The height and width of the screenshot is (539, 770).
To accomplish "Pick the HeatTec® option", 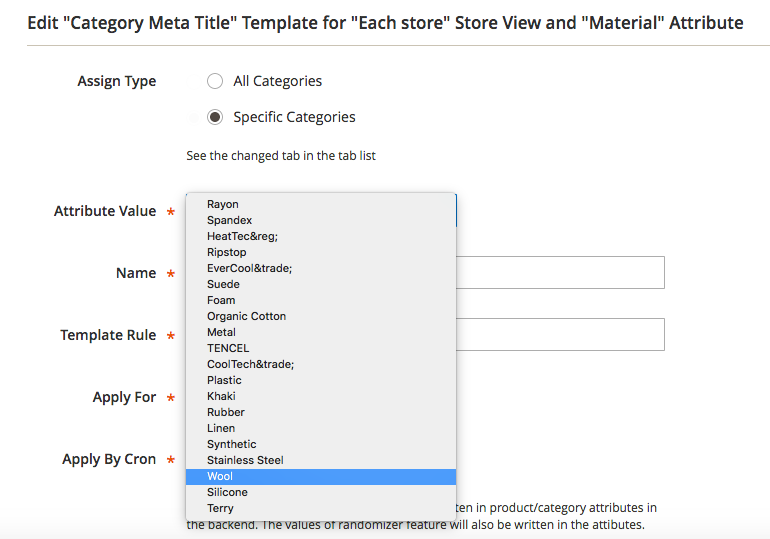I will pos(242,236).
